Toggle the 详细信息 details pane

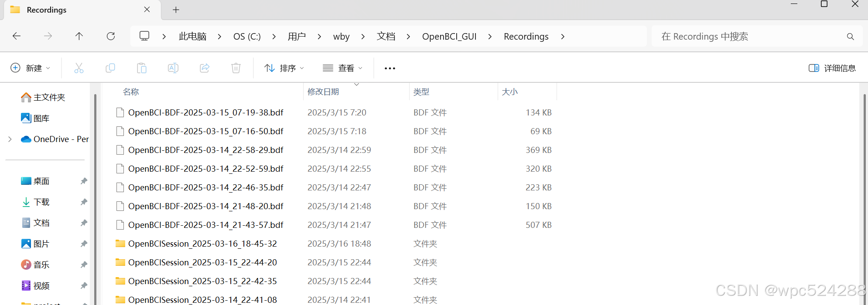[832, 68]
